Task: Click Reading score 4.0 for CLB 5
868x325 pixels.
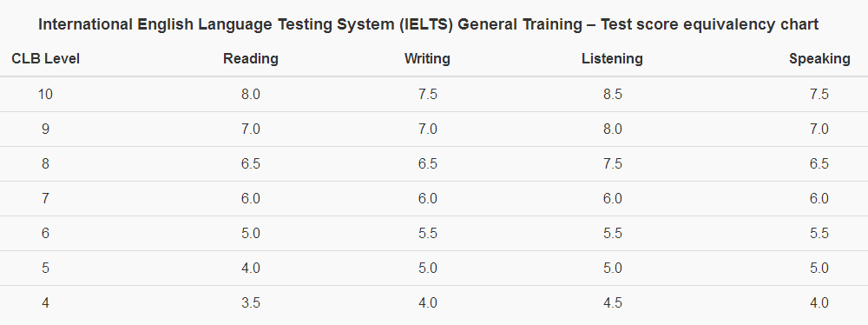Action: tap(251, 269)
